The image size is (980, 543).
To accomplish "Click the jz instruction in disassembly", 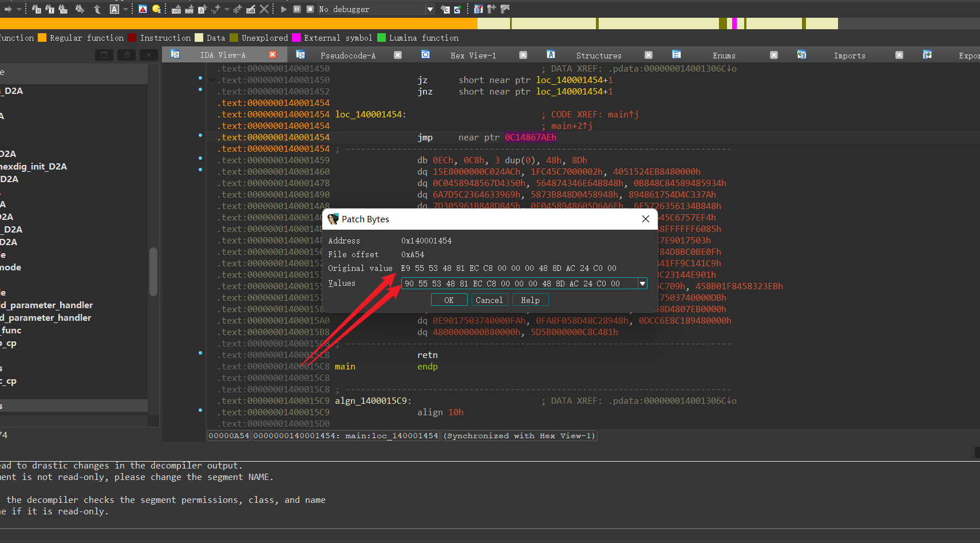I will (422, 80).
